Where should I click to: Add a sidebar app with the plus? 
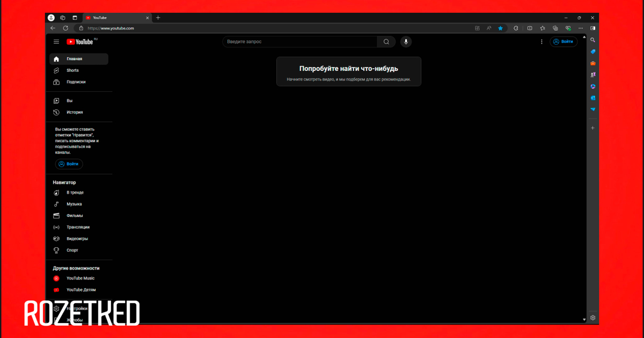(593, 128)
